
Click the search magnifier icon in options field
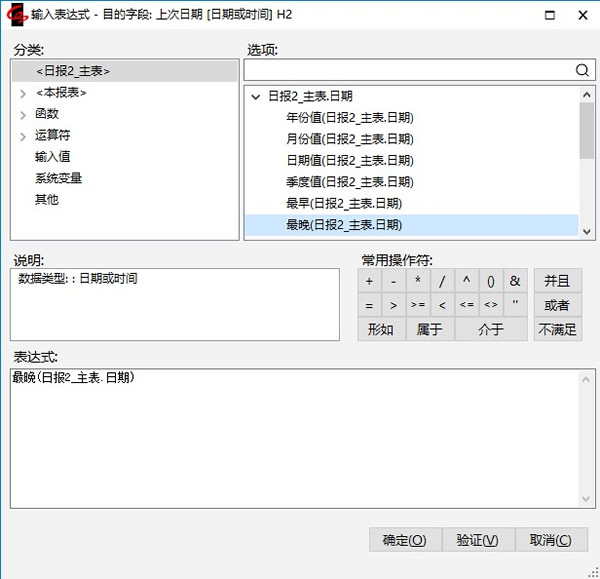pos(582,70)
